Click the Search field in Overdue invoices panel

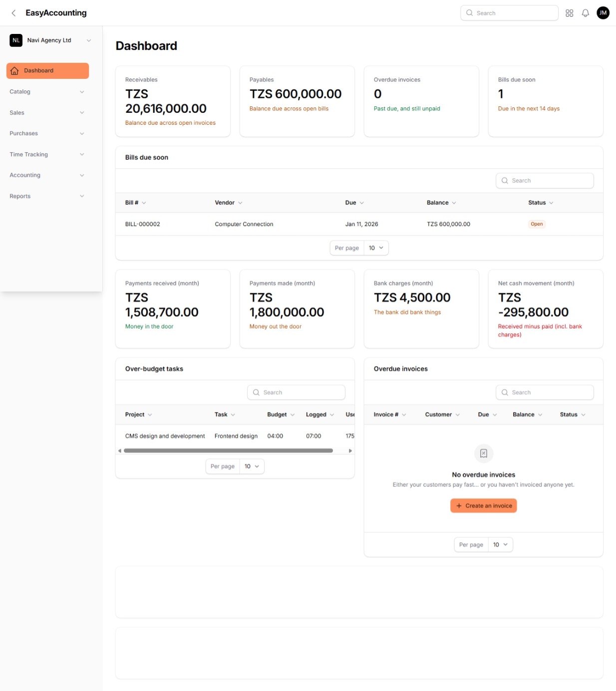pos(544,392)
